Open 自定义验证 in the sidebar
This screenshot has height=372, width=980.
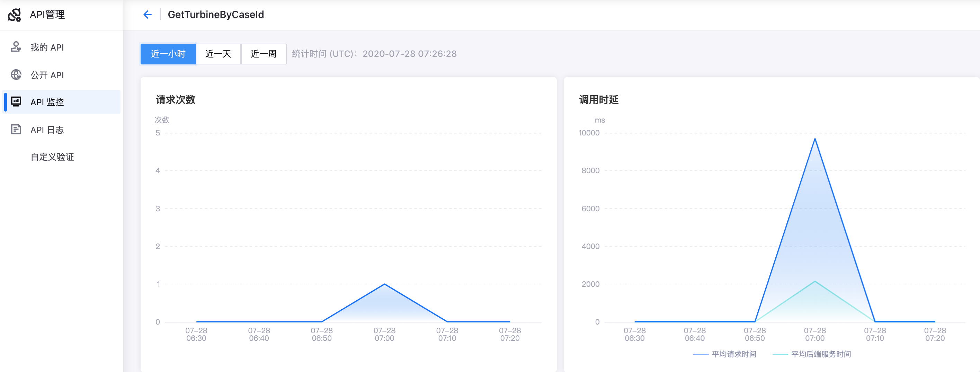point(52,157)
